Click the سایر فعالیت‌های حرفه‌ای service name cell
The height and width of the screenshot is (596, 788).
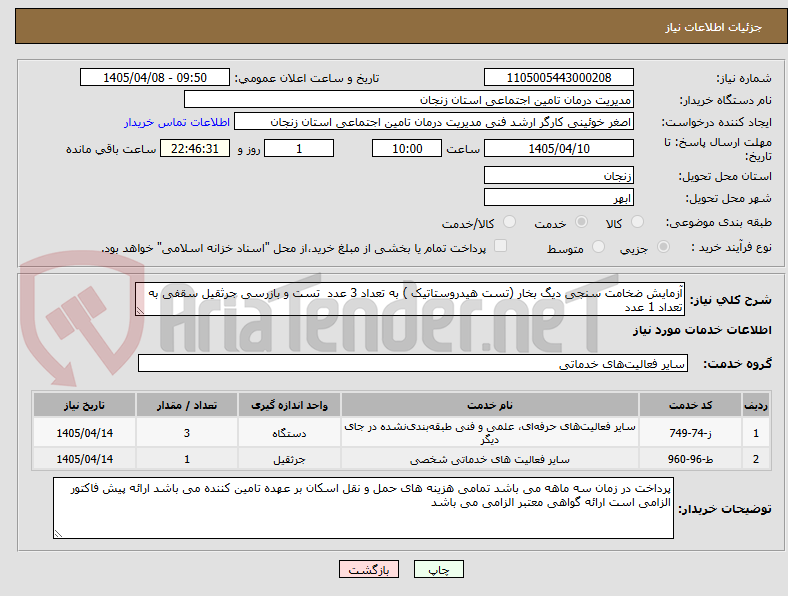pyautogui.click(x=489, y=433)
